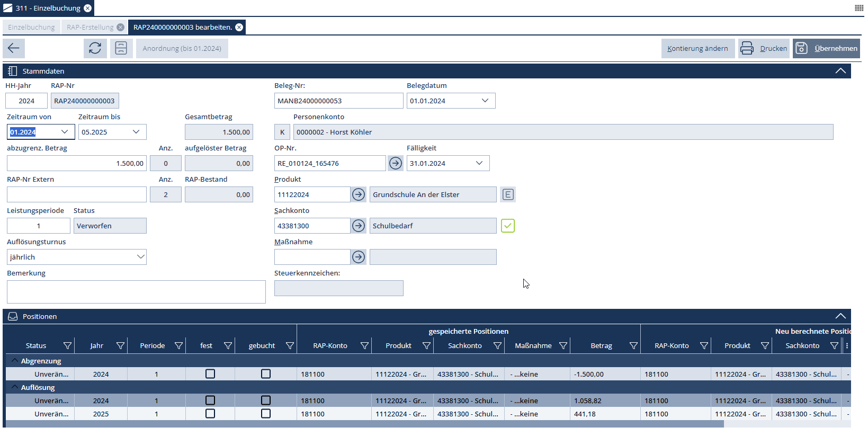The image size is (868, 436).
Task: Click the Übernehmen button
Action: [826, 48]
